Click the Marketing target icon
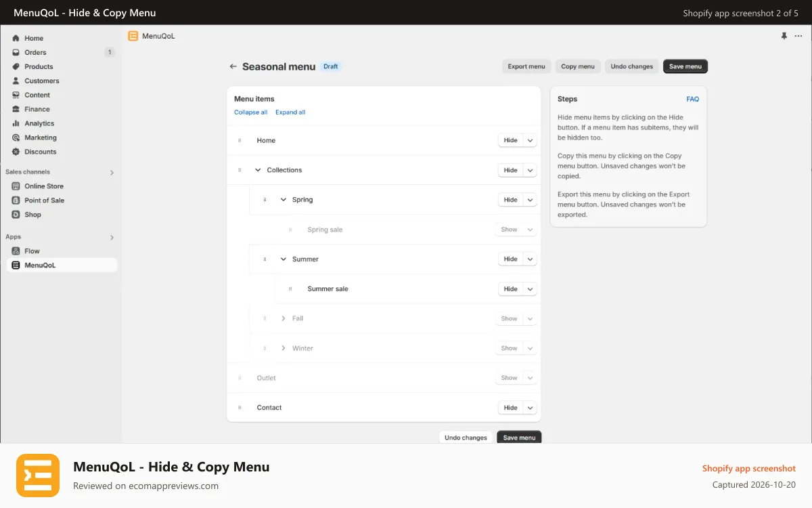Image resolution: width=812 pixels, height=508 pixels. 16,137
